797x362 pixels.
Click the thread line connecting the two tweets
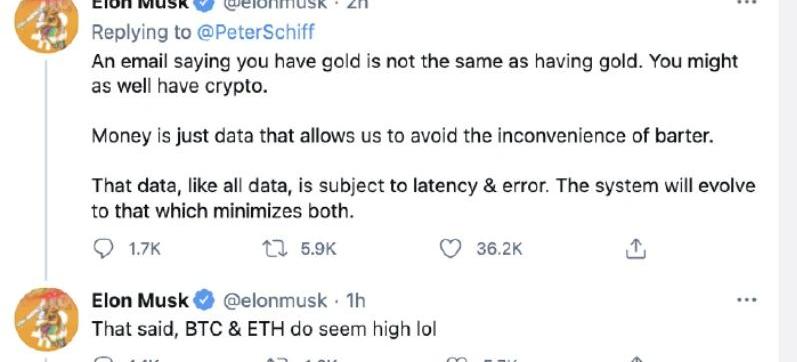[46, 170]
